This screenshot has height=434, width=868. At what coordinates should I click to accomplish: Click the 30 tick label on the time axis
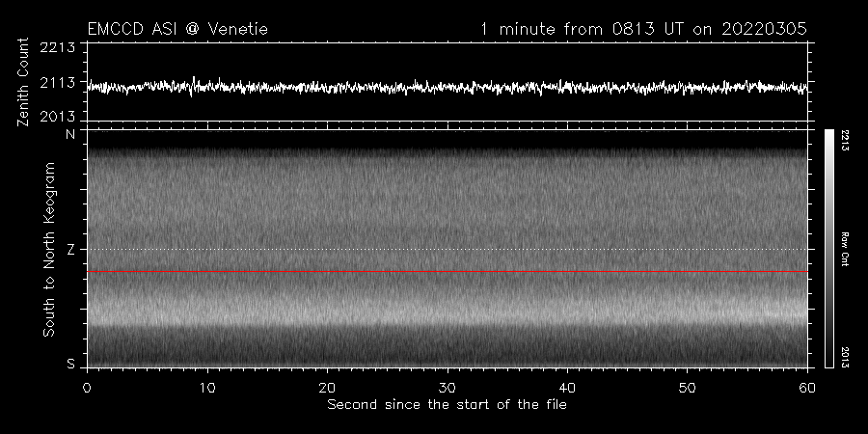pyautogui.click(x=448, y=388)
